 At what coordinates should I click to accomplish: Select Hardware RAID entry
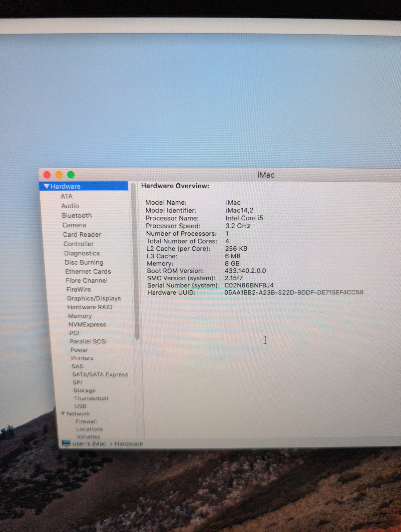[x=90, y=307]
